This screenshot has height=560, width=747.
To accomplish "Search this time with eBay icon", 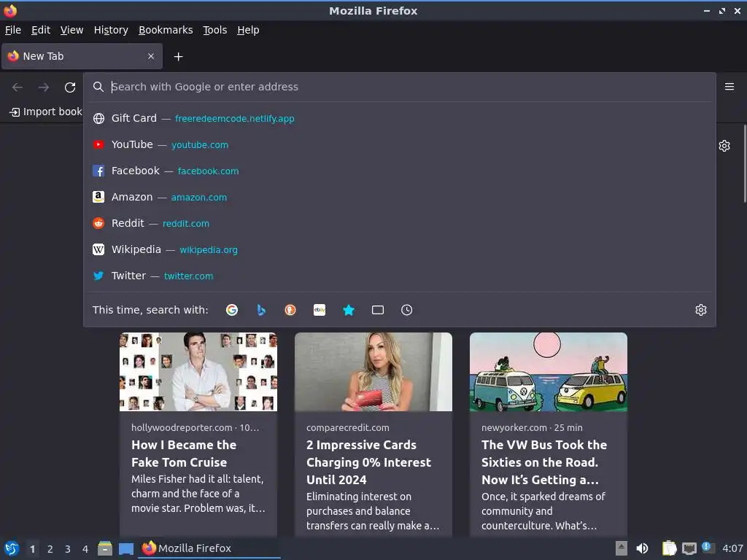I will (x=320, y=310).
